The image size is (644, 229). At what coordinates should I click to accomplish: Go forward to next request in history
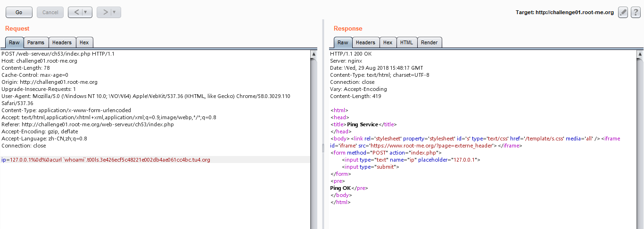(x=105, y=12)
